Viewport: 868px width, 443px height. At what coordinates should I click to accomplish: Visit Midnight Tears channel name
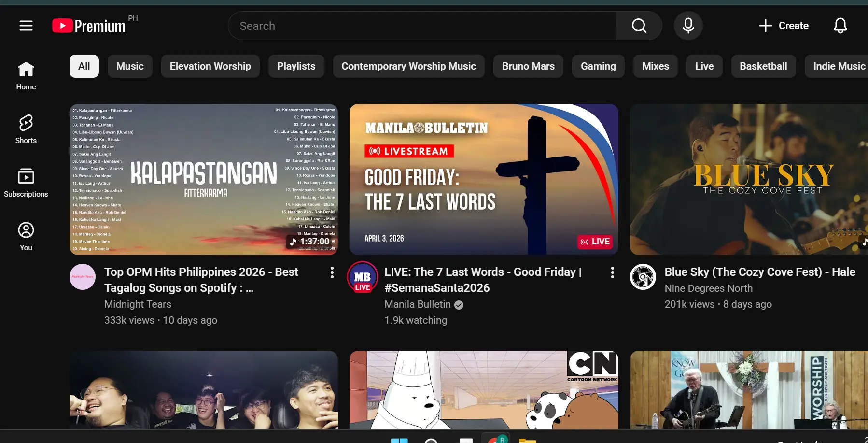138,304
